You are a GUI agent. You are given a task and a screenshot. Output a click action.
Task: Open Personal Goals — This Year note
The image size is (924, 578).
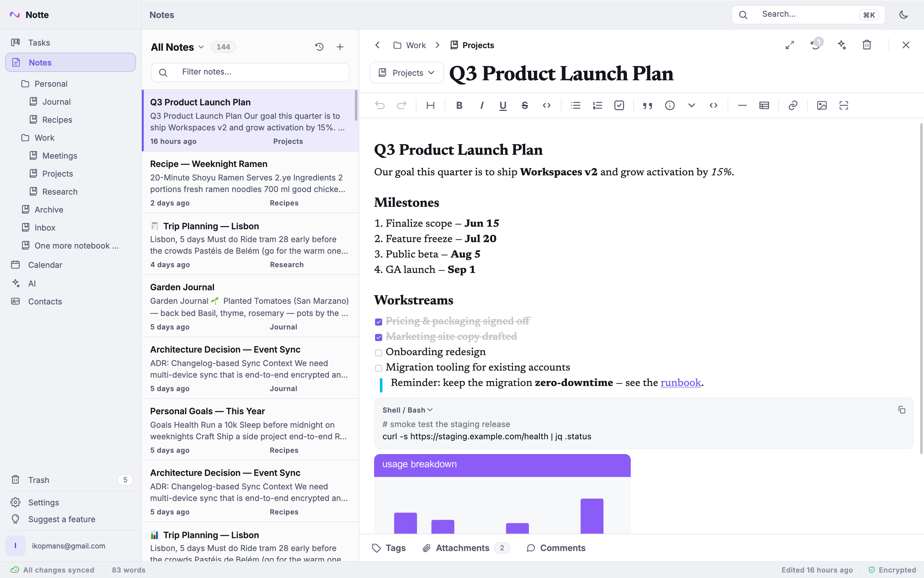[x=250, y=430]
